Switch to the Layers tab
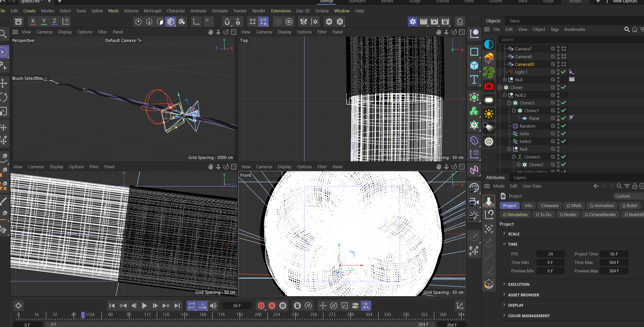 (519, 177)
